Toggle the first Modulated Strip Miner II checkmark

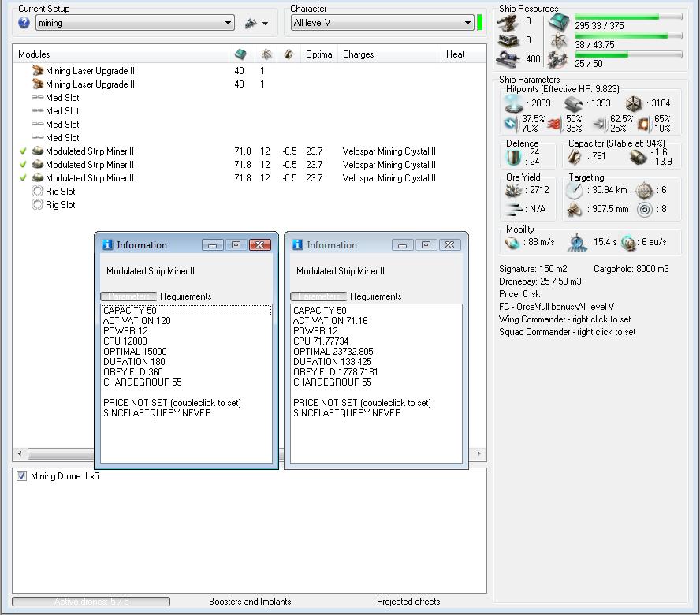[23, 151]
